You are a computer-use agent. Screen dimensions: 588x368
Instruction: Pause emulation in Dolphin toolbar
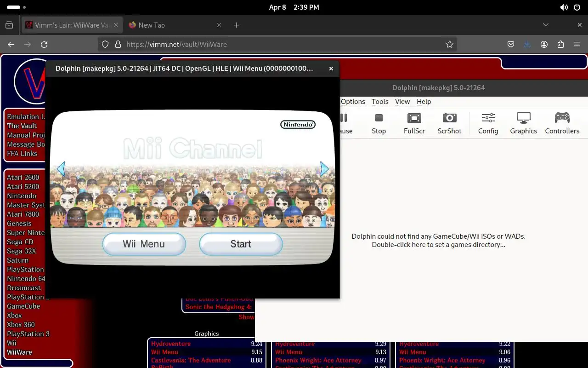345,123
